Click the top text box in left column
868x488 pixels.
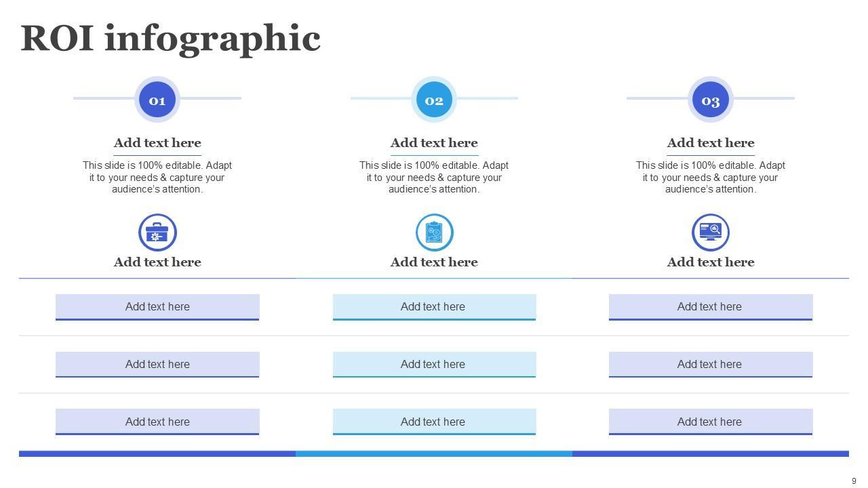(157, 306)
